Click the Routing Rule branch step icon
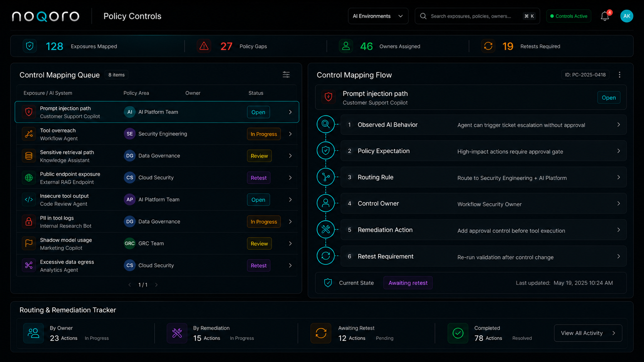Image resolution: width=644 pixels, height=362 pixels. click(x=325, y=177)
